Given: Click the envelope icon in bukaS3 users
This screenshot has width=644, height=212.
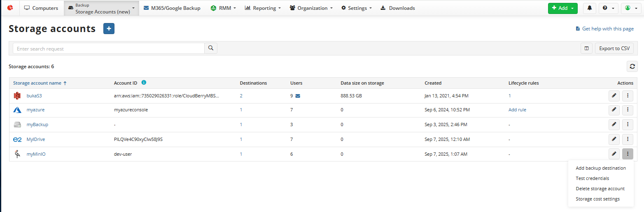Looking at the screenshot, I should click(298, 96).
